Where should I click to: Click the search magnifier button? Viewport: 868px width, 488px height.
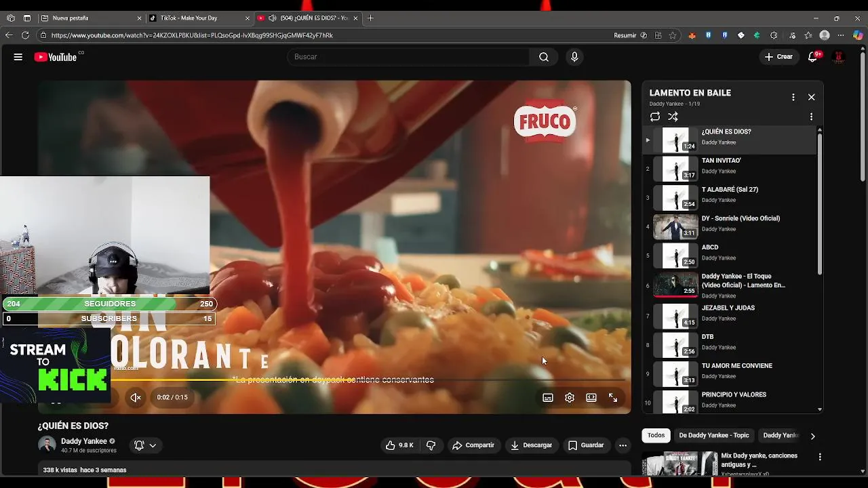[544, 57]
